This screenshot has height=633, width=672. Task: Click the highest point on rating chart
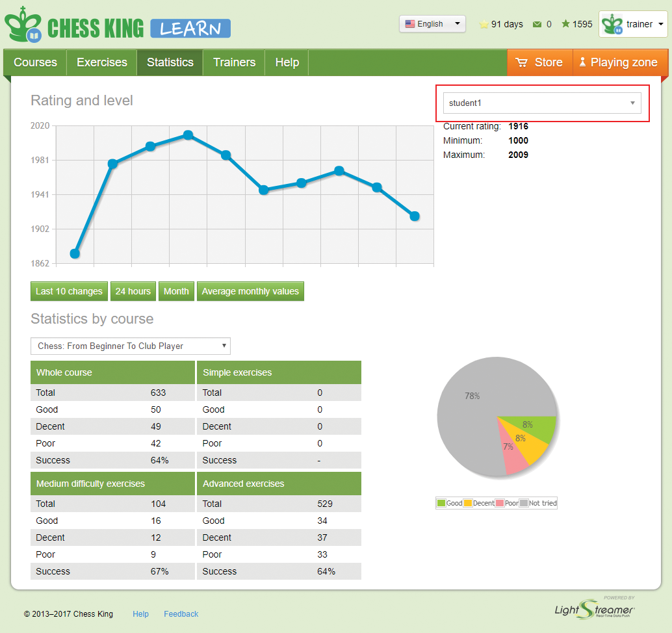click(x=188, y=135)
